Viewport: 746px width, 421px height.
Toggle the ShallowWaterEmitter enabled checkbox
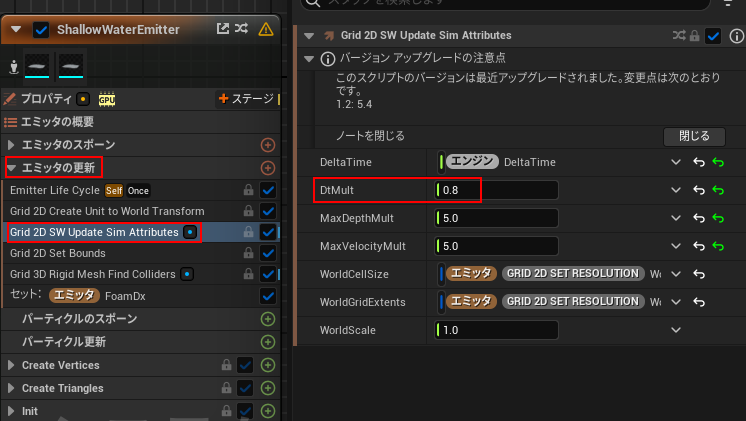coord(41,29)
